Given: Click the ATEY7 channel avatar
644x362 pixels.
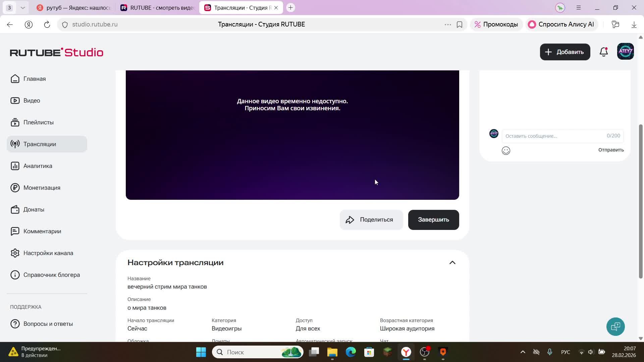Looking at the screenshot, I should tap(625, 52).
